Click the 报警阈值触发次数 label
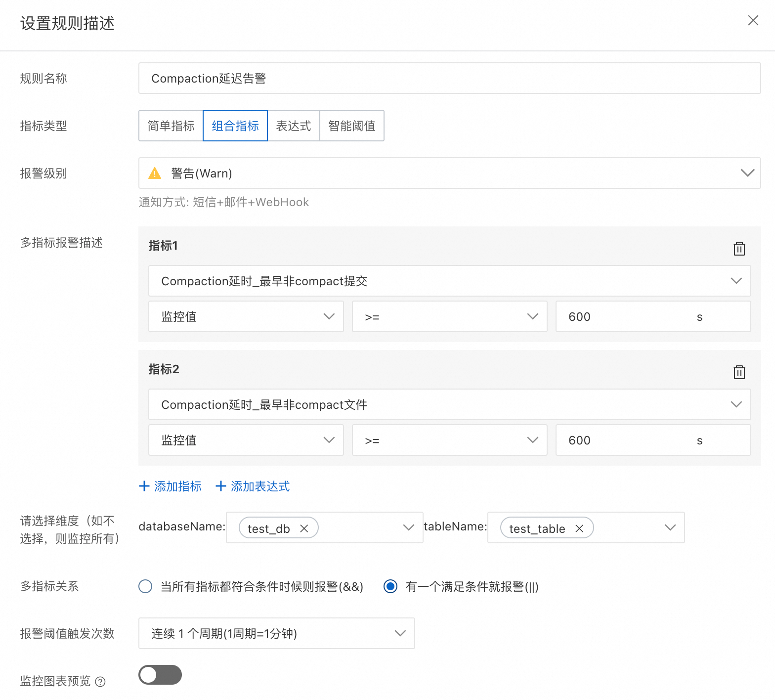This screenshot has height=700, width=775. coord(67,634)
